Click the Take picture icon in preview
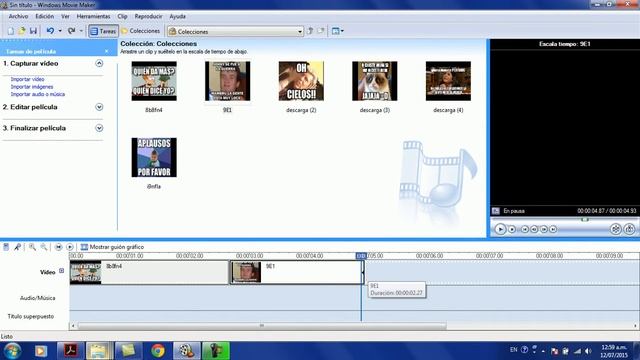Screen dimensions: 640x360 click(x=629, y=229)
